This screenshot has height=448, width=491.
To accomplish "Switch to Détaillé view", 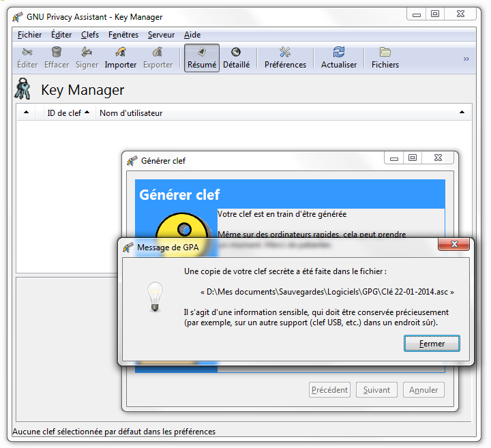I will tap(236, 58).
